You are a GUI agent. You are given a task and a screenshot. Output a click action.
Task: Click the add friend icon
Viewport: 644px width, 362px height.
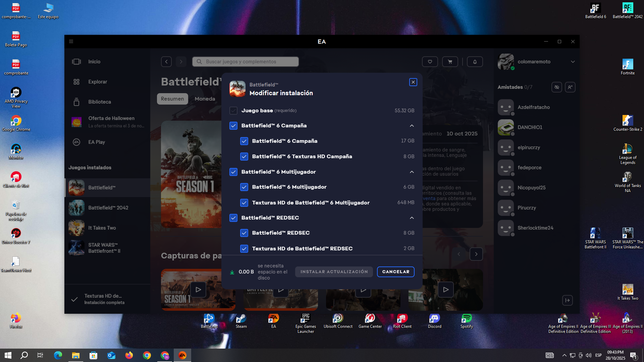(x=570, y=87)
